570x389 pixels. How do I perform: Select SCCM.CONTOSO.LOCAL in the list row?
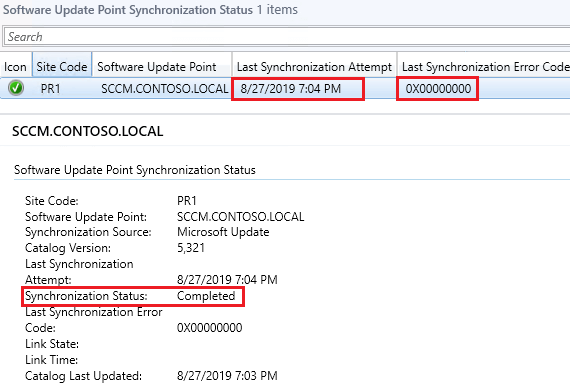pyautogui.click(x=165, y=89)
